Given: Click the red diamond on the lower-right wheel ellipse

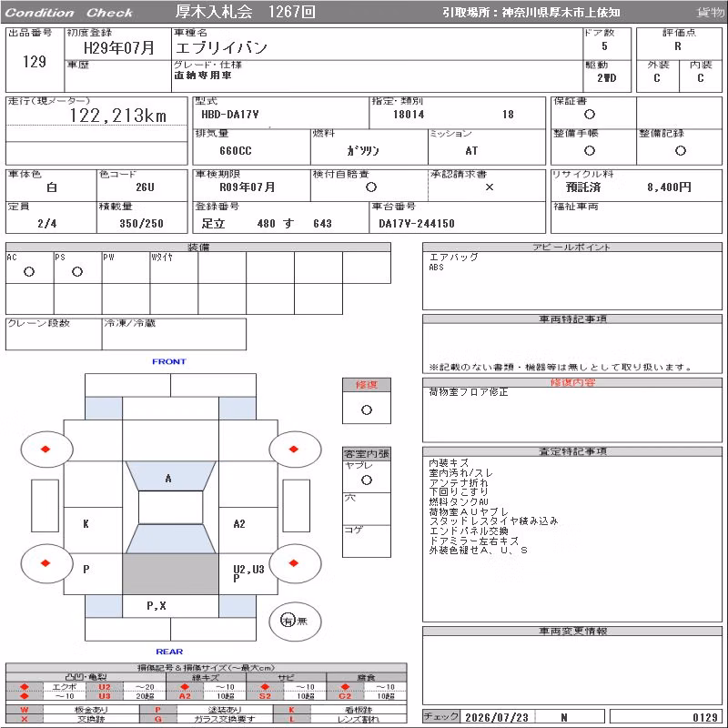Looking at the screenshot, I should [x=293, y=562].
